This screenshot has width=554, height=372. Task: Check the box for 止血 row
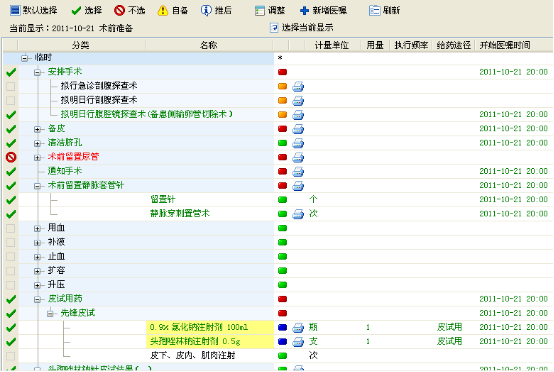(11, 256)
